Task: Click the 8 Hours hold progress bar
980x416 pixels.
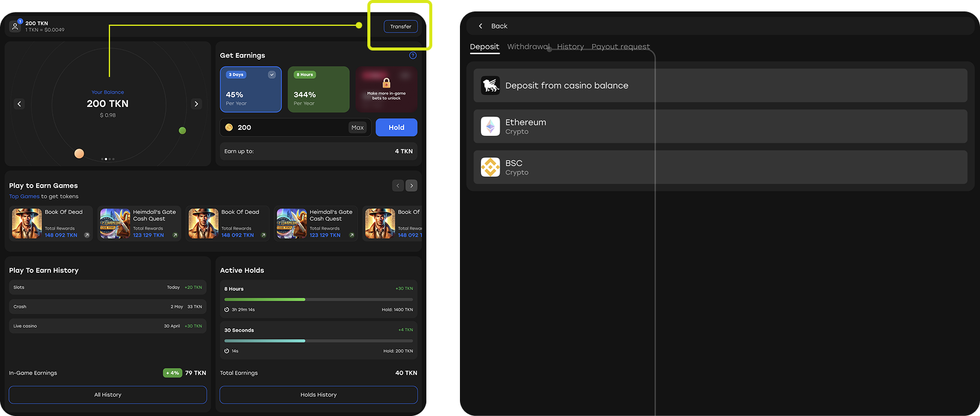Action: point(318,299)
